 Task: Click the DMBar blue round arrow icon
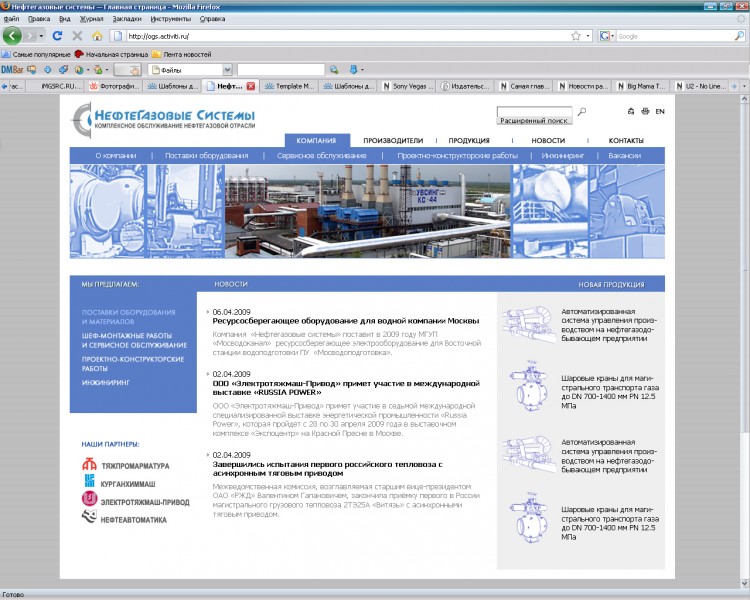[x=47, y=70]
